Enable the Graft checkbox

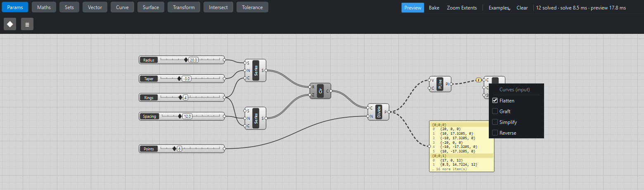495,111
